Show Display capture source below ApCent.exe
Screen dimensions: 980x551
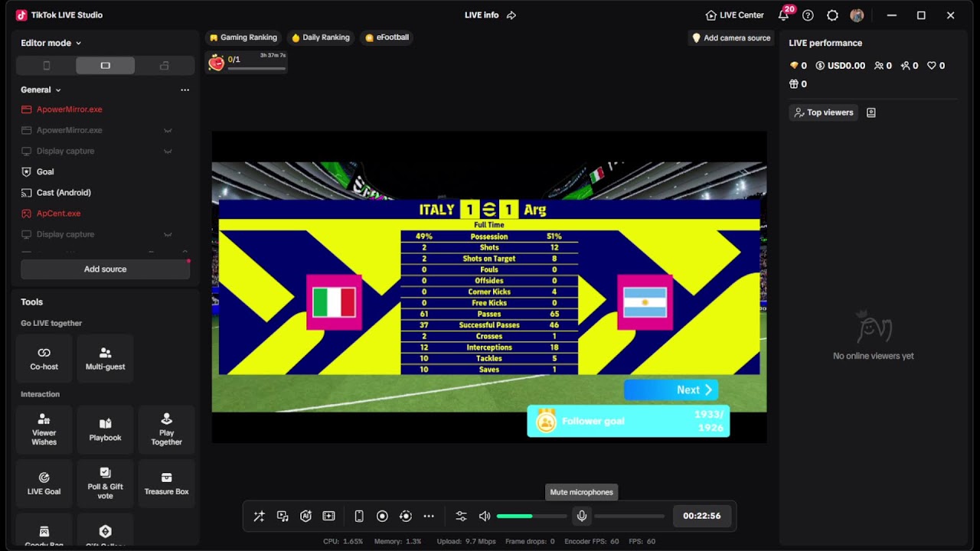tap(168, 234)
